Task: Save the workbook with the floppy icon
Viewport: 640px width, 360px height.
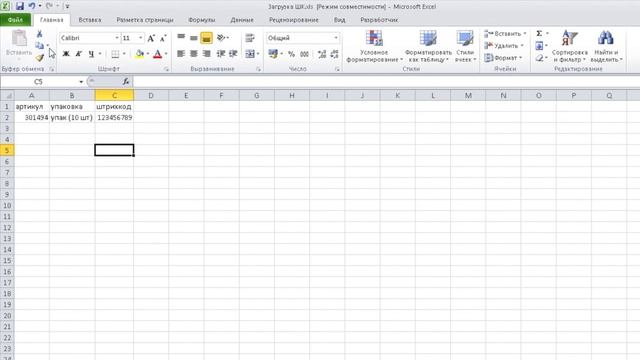Action: pos(19,6)
